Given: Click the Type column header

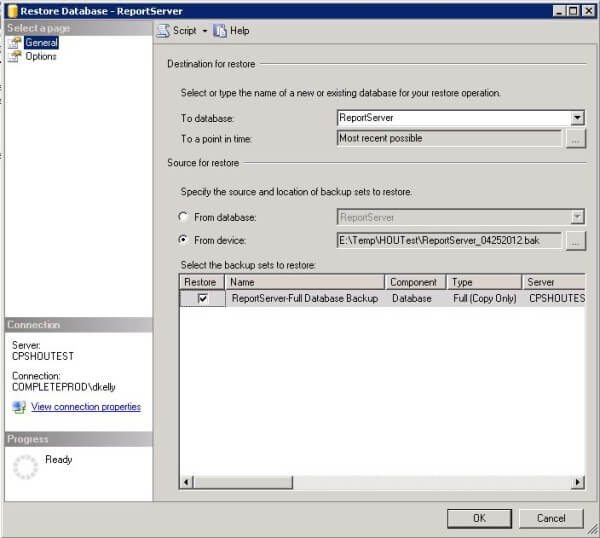Looking at the screenshot, I should [484, 282].
